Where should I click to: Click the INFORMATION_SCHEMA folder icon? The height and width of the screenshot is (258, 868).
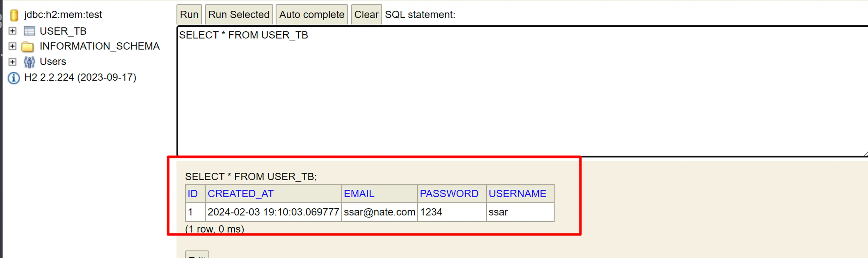pos(29,46)
